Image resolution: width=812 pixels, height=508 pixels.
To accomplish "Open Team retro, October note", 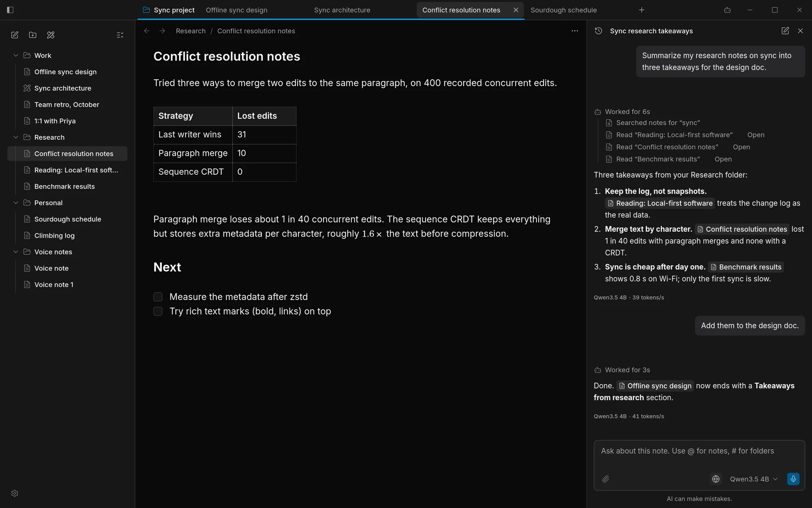I will (67, 104).
